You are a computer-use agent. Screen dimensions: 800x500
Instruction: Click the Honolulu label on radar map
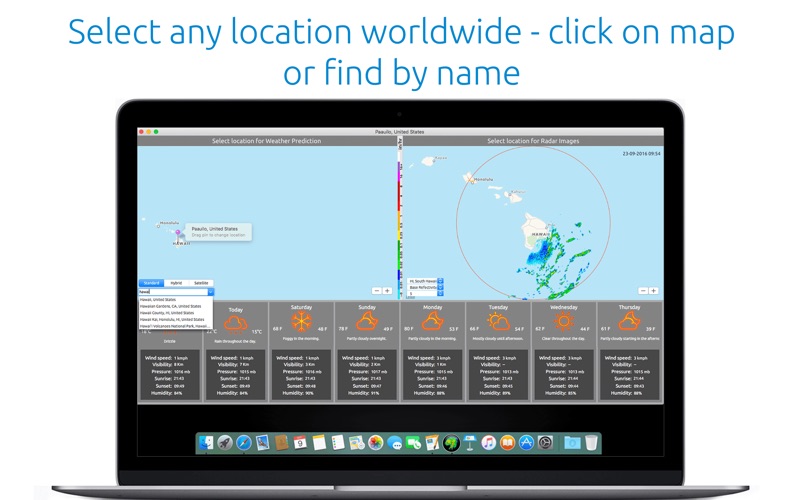tap(483, 180)
